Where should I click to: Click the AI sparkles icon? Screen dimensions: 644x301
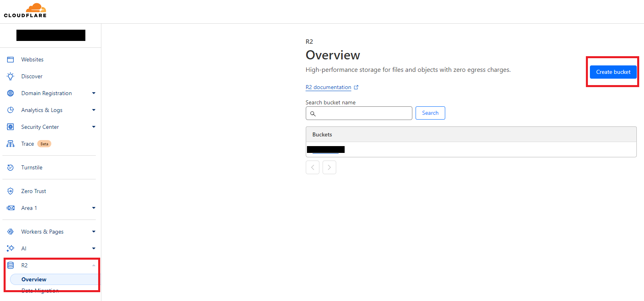10,248
